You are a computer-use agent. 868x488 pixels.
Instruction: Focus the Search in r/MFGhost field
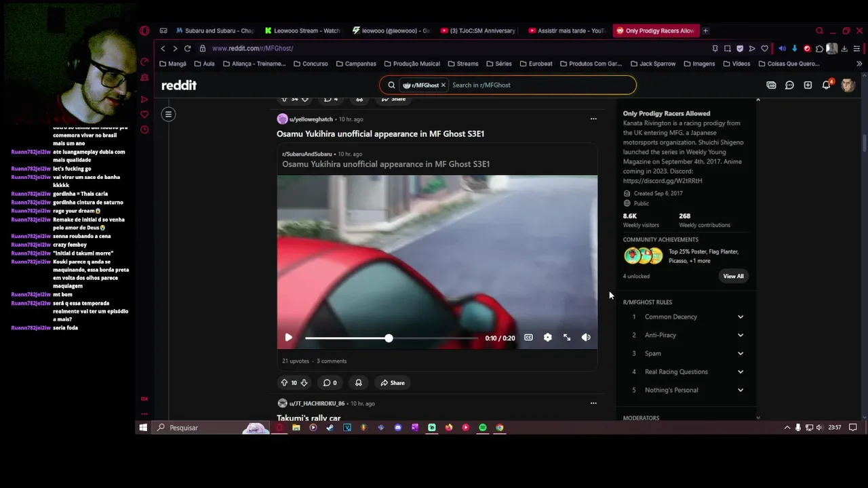tap(540, 85)
